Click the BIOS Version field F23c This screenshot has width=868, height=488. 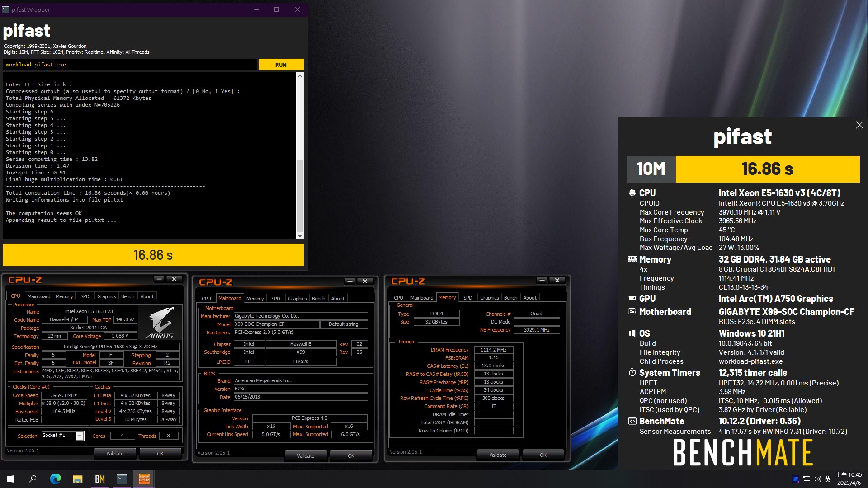point(301,389)
